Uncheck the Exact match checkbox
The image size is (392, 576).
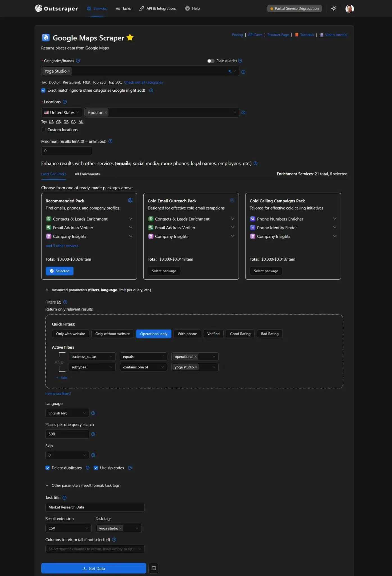43,90
